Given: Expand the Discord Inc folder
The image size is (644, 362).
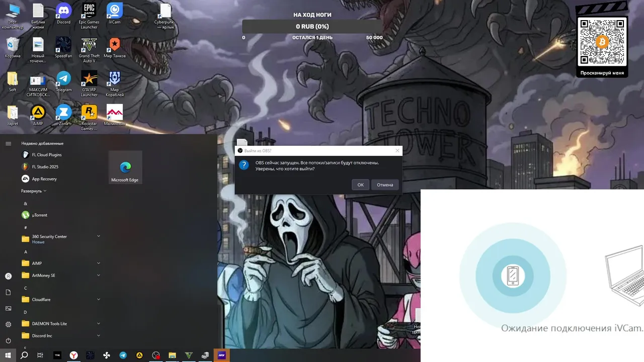Looking at the screenshot, I should point(60,335).
